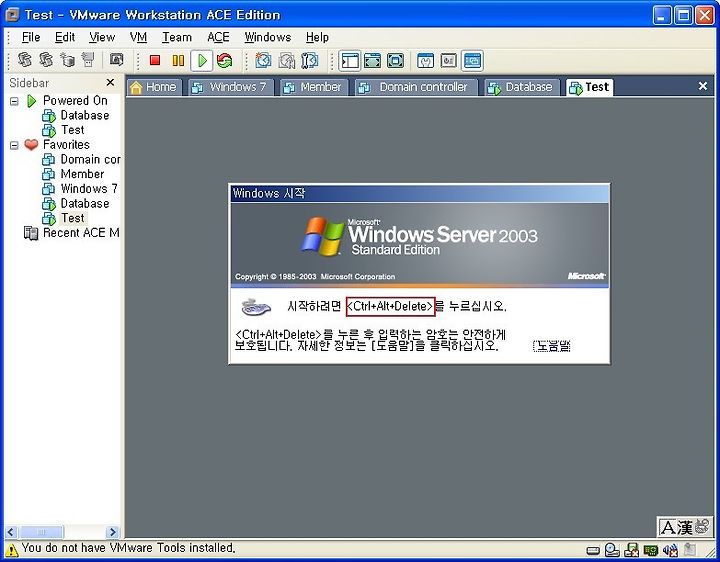Select the active Test tab
Viewport: 720px width, 562px height.
tap(589, 87)
